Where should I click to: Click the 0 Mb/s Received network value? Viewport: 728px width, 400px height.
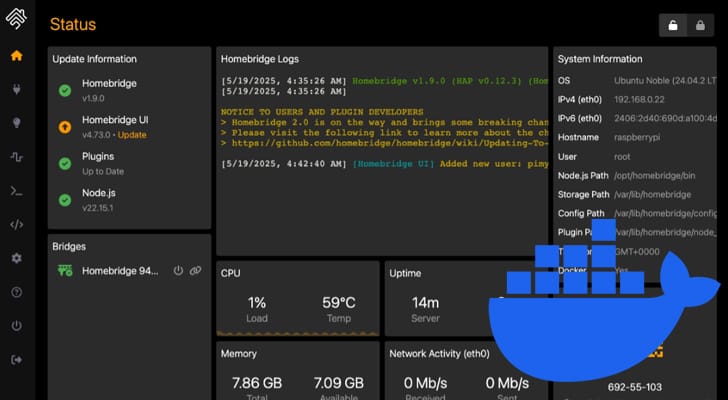pyautogui.click(x=425, y=383)
